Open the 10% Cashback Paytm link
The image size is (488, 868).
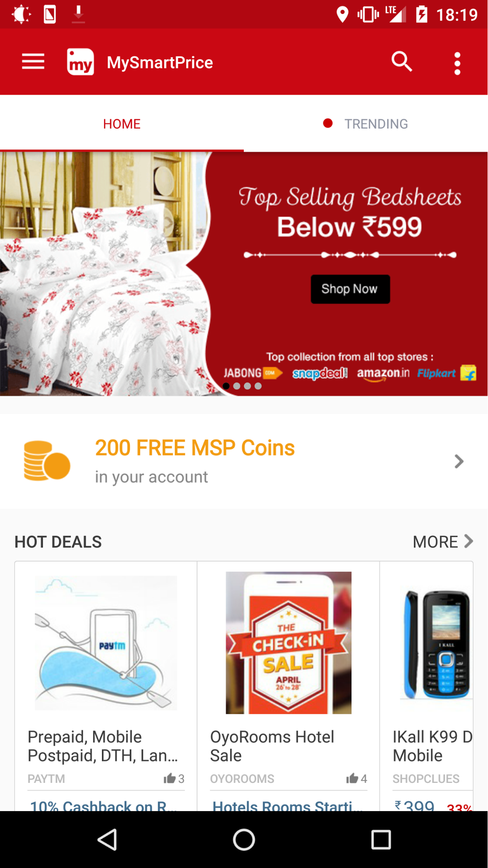(103, 805)
